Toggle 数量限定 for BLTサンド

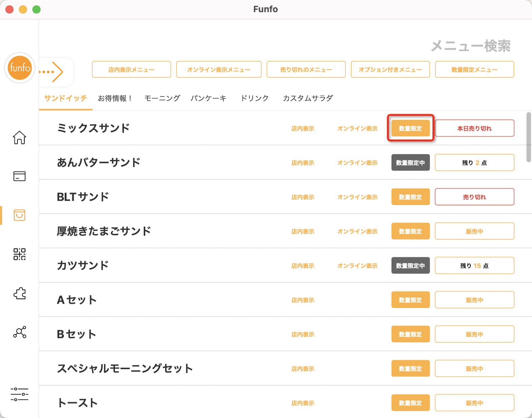point(410,197)
